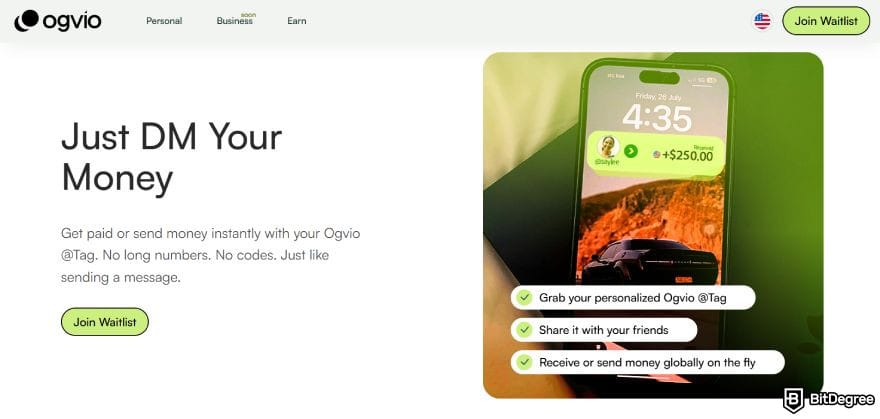880x419 pixels.
Task: Click the 4:35 lock screen clock
Action: tap(657, 118)
